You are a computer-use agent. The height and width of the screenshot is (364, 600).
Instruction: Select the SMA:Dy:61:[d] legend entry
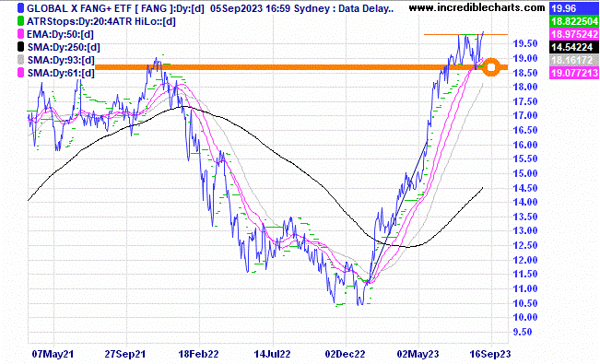pyautogui.click(x=61, y=73)
